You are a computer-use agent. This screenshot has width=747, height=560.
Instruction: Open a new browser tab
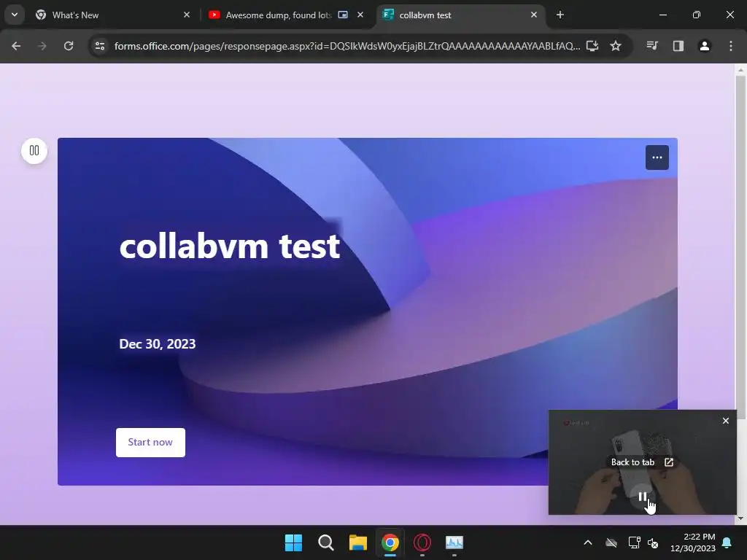[560, 15]
